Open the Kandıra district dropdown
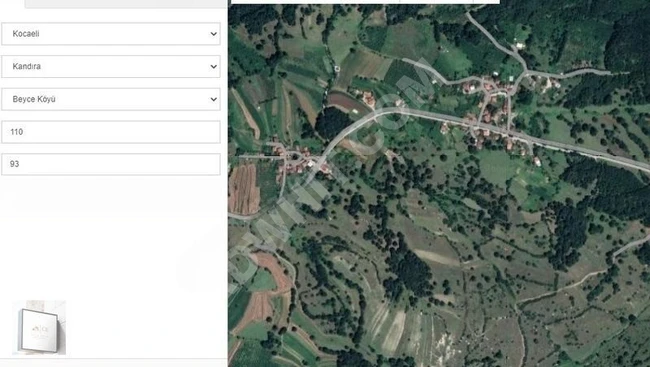 111,66
